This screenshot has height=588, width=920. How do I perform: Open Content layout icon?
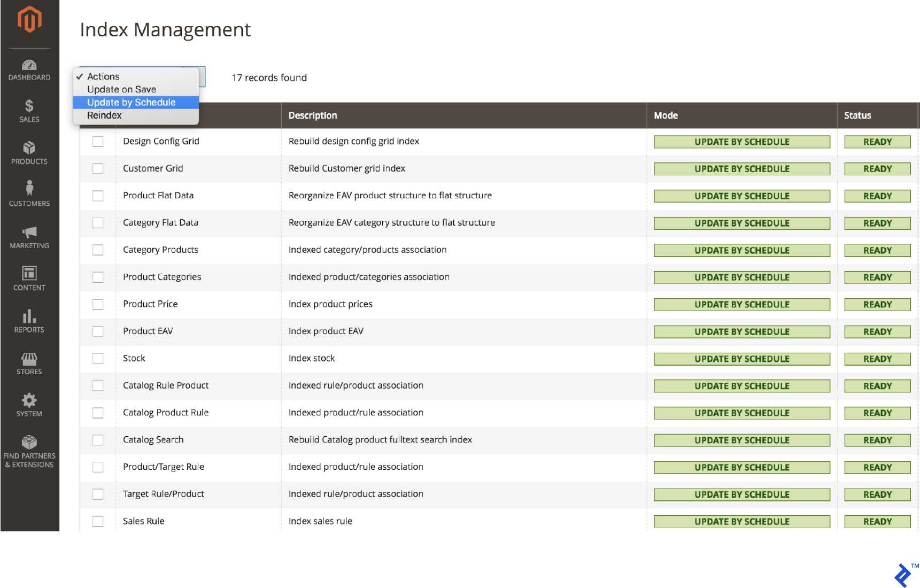coord(29,273)
